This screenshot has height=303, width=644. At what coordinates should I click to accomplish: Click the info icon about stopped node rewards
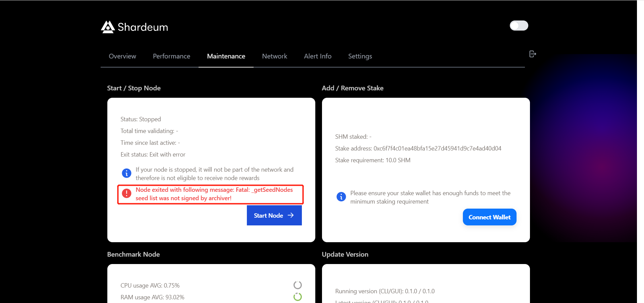tap(126, 173)
